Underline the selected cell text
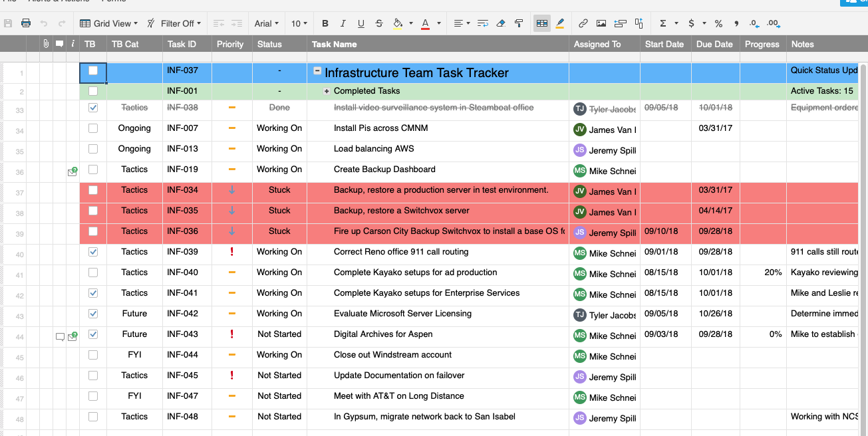The height and width of the screenshot is (436, 868). point(361,23)
